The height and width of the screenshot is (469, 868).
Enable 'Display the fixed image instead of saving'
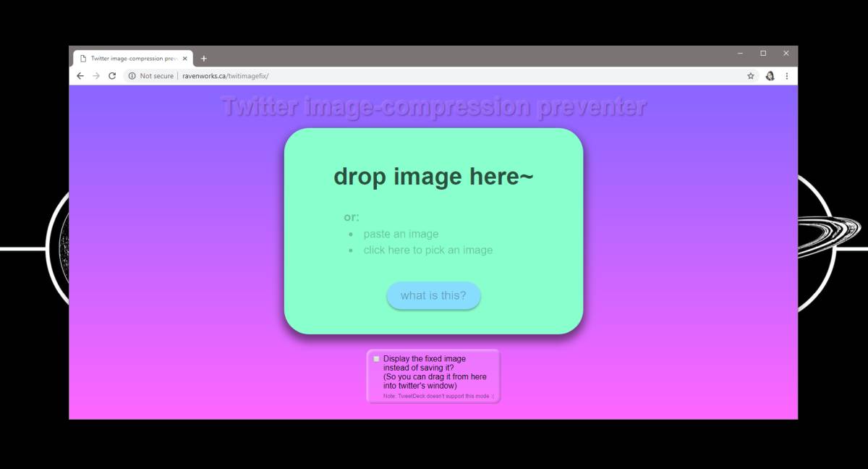[x=376, y=358]
